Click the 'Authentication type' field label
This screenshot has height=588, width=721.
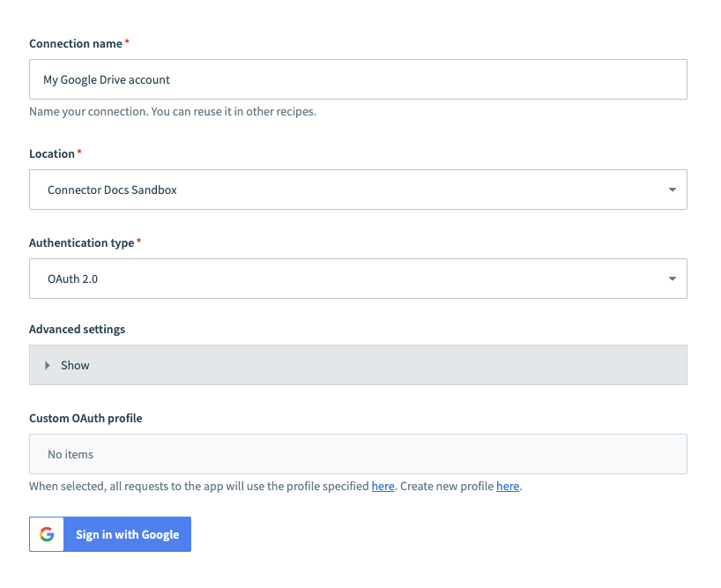point(82,242)
